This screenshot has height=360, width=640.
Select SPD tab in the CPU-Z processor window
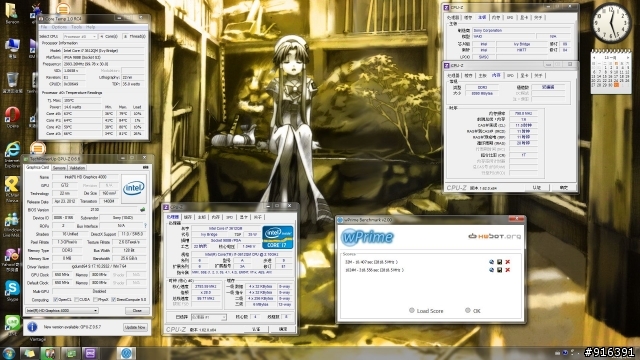[x=230, y=217]
